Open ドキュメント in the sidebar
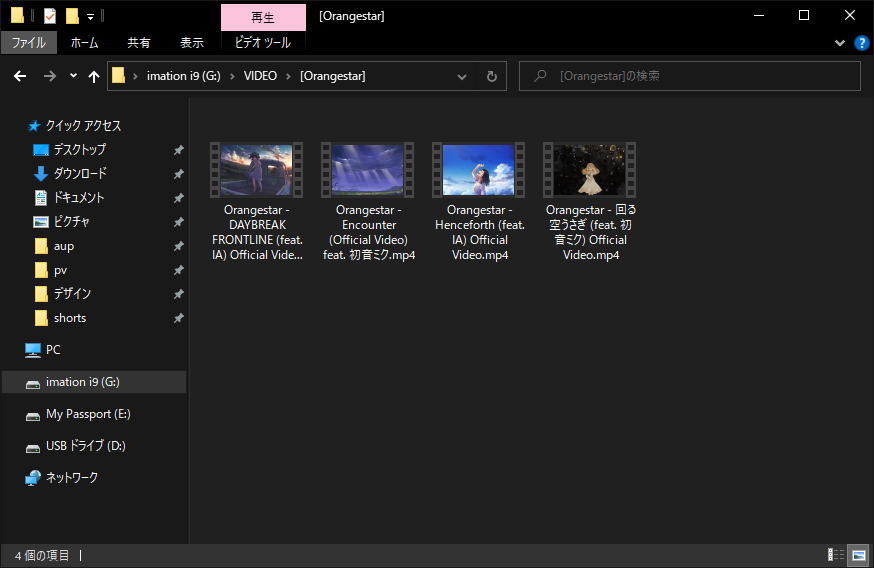Screen dimensions: 874x568 click(x=79, y=197)
